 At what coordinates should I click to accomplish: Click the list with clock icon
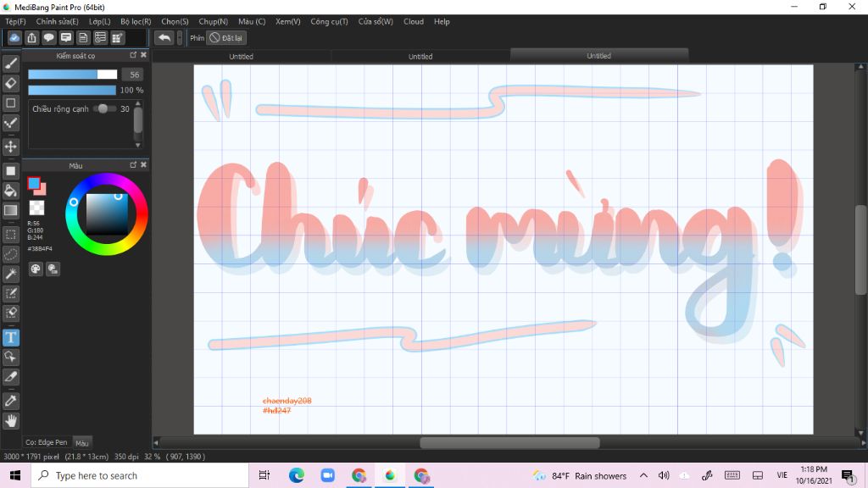point(100,37)
